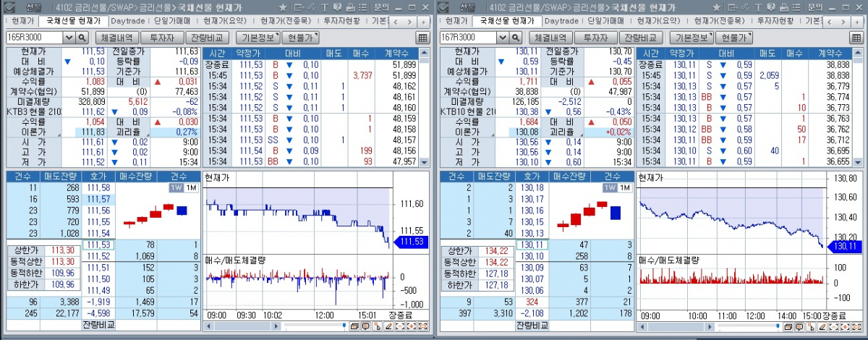Open list menu icon in right window title bar

pyautogui.click(x=796, y=7)
